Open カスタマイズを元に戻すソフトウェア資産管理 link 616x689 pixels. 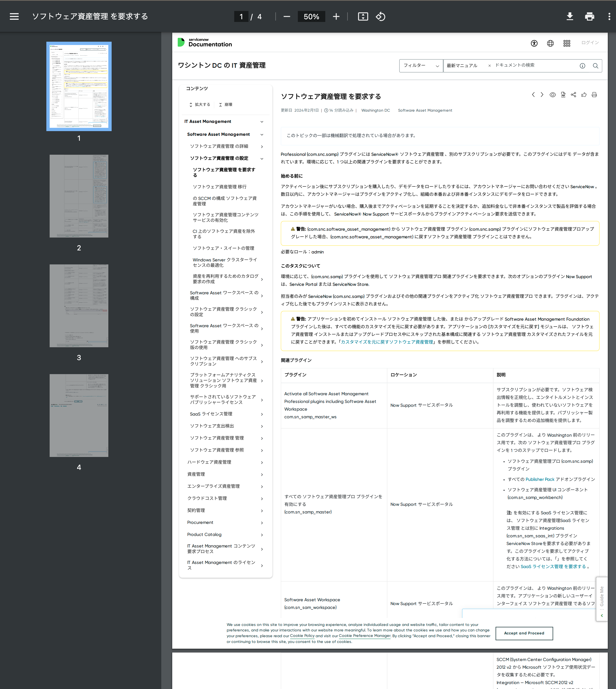pos(387,342)
